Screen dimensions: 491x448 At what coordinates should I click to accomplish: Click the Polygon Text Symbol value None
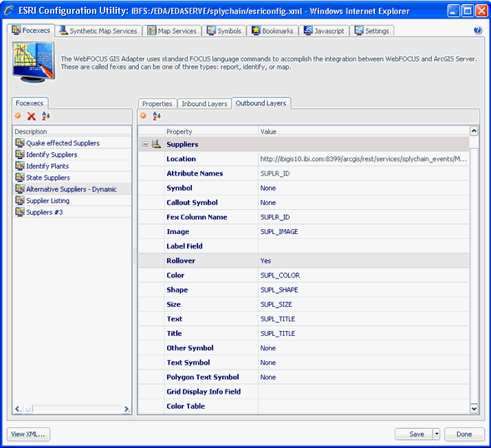pyautogui.click(x=268, y=377)
